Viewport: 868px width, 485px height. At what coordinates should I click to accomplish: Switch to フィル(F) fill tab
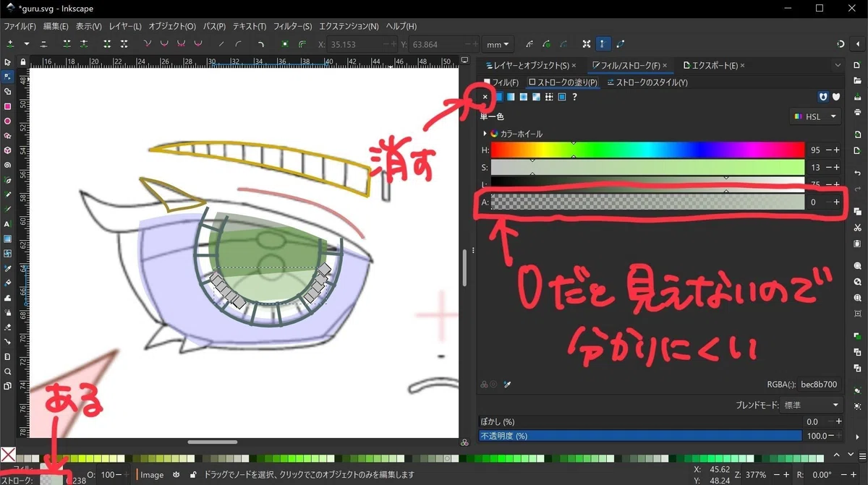pos(501,82)
